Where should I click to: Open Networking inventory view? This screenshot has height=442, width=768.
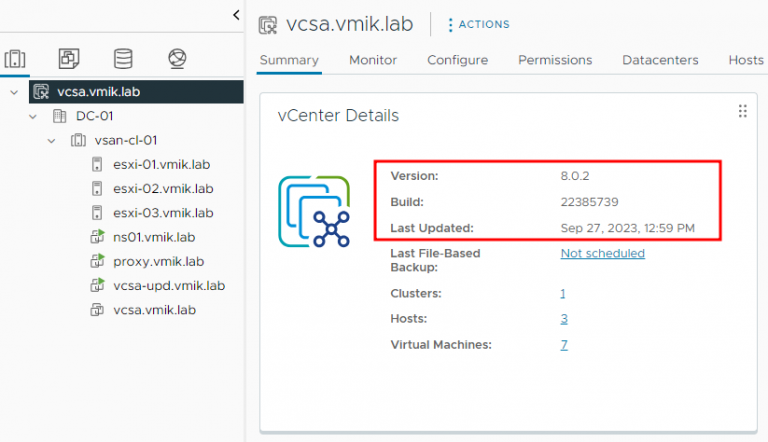[x=177, y=58]
